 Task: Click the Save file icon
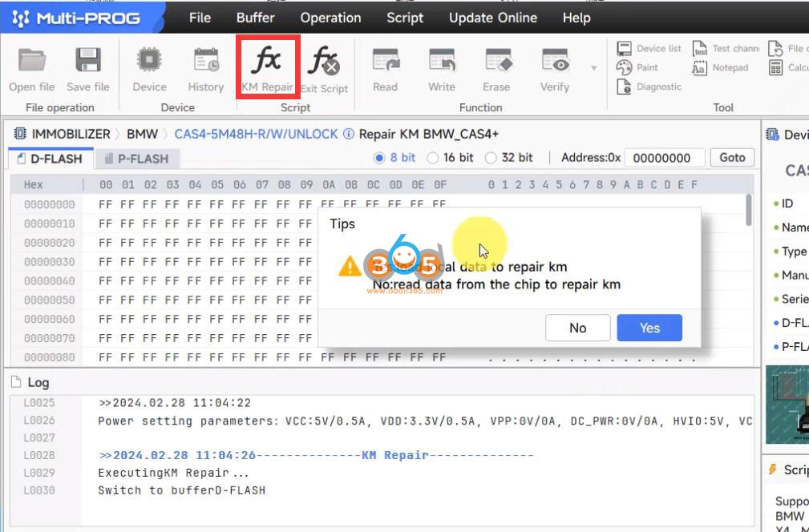[88, 60]
